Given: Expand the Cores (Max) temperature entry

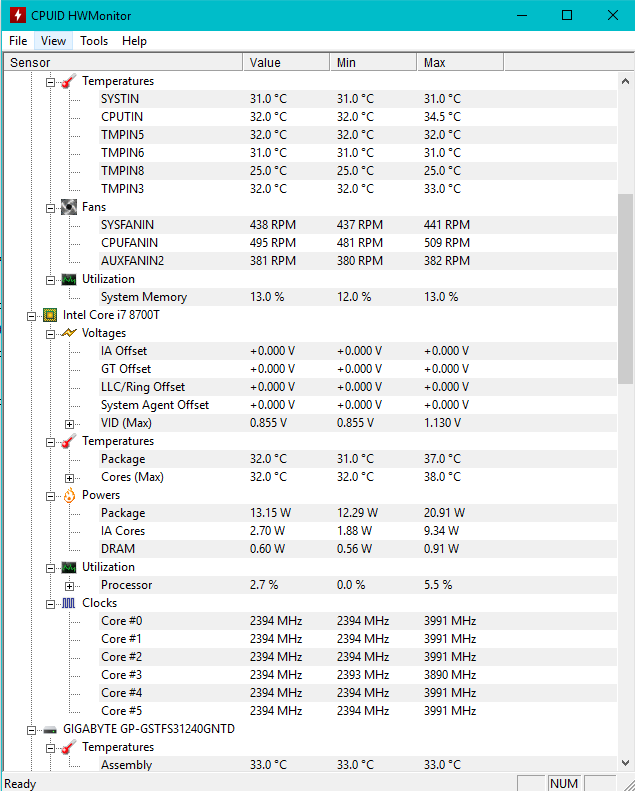Looking at the screenshot, I should (70, 477).
